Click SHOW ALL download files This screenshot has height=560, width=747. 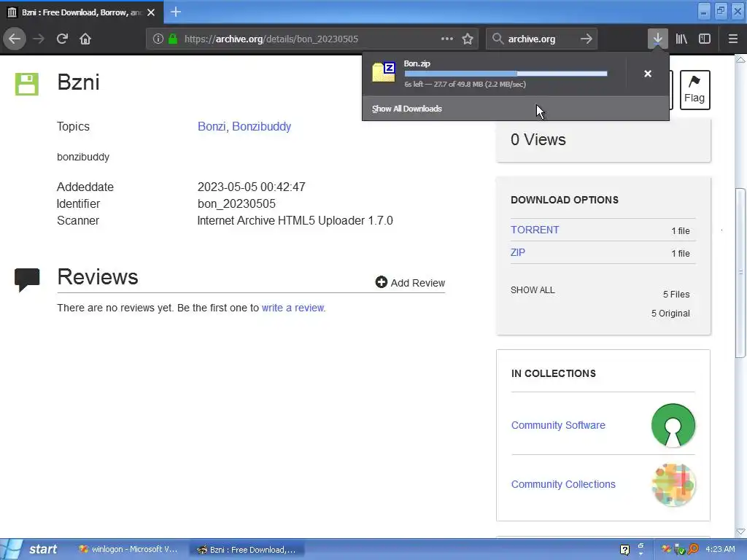(533, 290)
